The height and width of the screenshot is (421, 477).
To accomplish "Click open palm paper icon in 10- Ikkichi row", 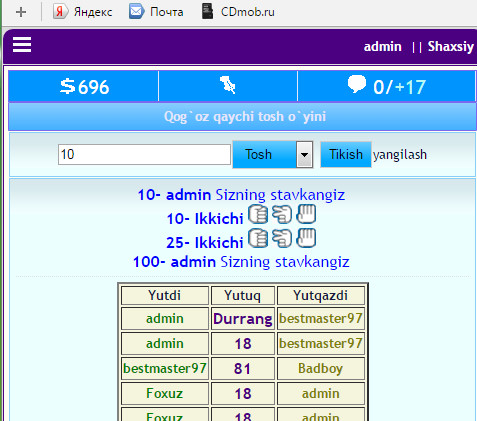I will tap(306, 214).
